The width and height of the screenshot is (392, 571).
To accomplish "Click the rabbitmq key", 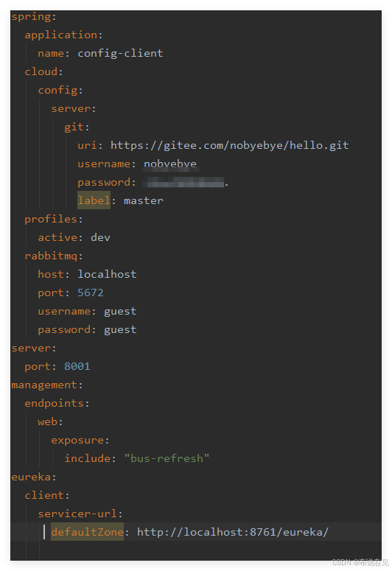I will tap(51, 256).
